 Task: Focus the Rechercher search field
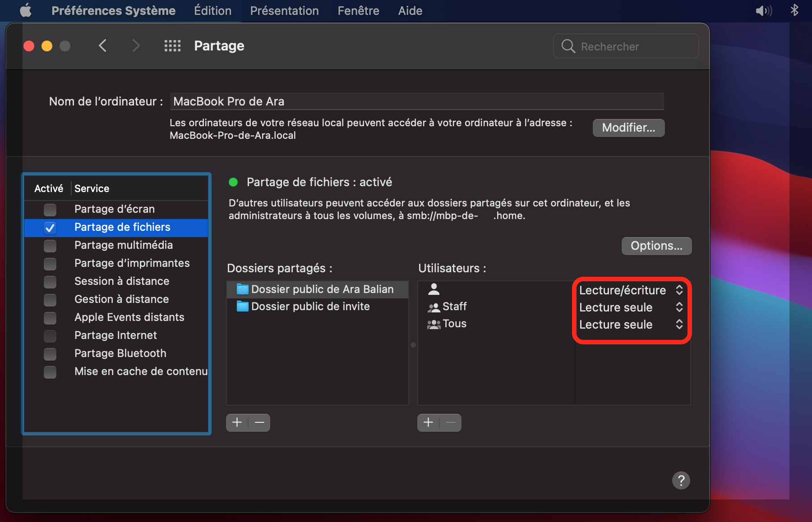(626, 46)
